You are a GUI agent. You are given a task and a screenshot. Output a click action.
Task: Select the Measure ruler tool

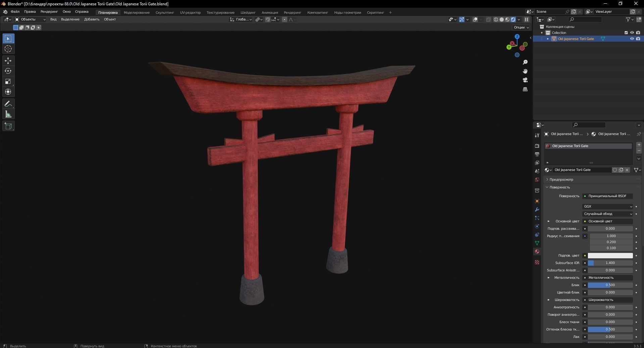point(8,114)
